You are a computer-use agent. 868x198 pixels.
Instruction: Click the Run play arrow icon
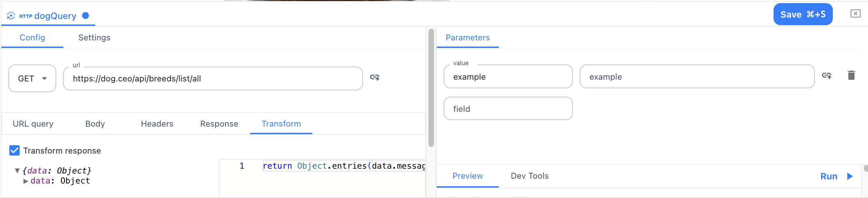(850, 176)
